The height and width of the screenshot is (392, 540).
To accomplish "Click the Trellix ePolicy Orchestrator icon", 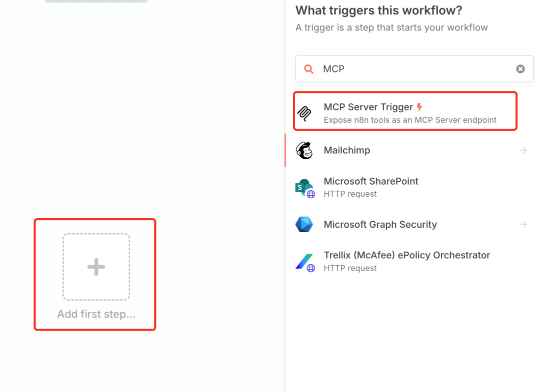I will [x=305, y=262].
